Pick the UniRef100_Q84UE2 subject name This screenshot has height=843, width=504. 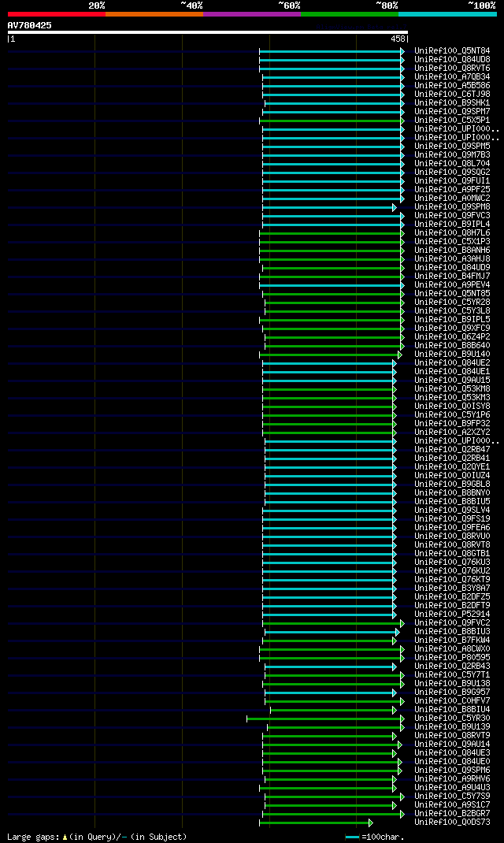tap(452, 363)
